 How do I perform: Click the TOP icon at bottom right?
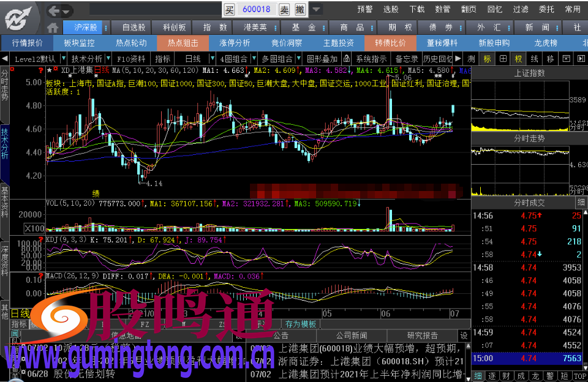(x=580, y=376)
